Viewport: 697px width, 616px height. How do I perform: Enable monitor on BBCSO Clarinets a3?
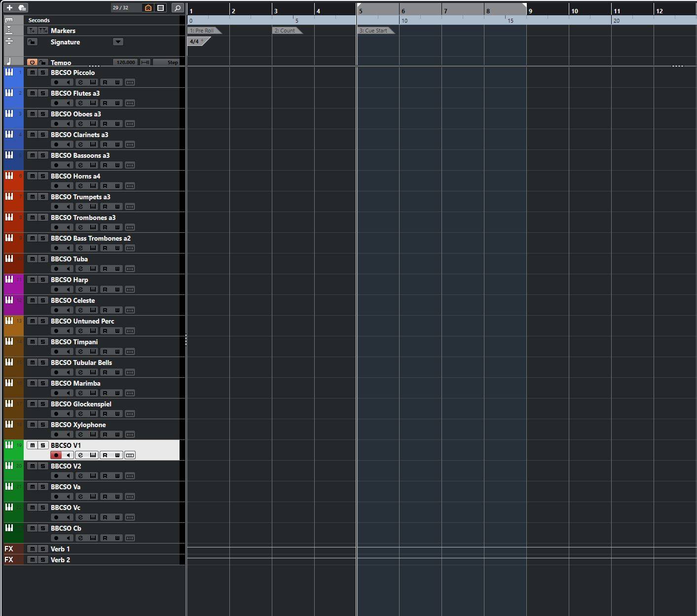click(x=69, y=145)
